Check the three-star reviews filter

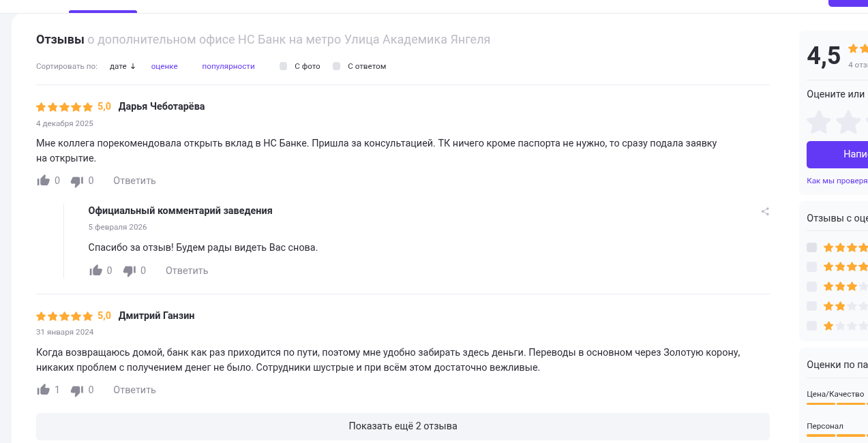(811, 286)
